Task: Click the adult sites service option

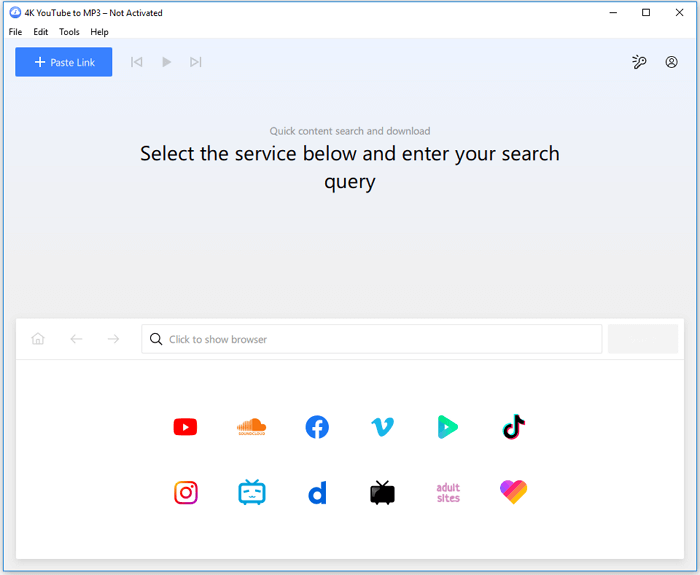Action: (x=448, y=492)
